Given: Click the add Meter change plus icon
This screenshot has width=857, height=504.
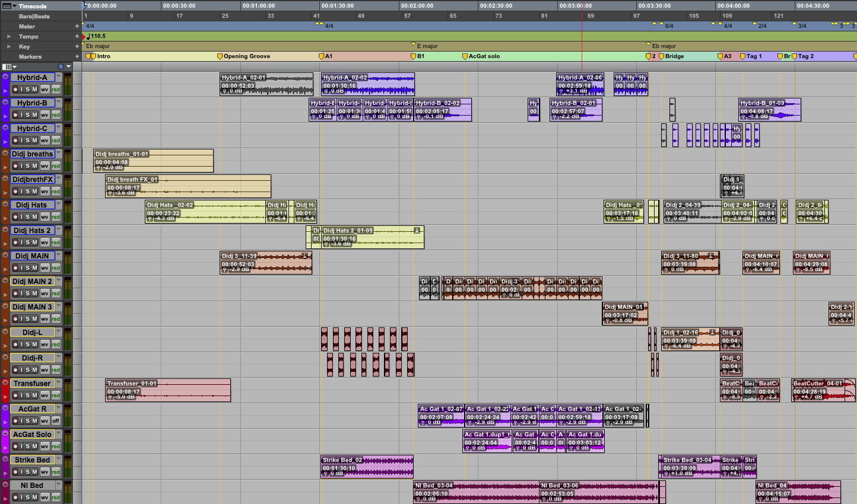Looking at the screenshot, I should pyautogui.click(x=77, y=26).
